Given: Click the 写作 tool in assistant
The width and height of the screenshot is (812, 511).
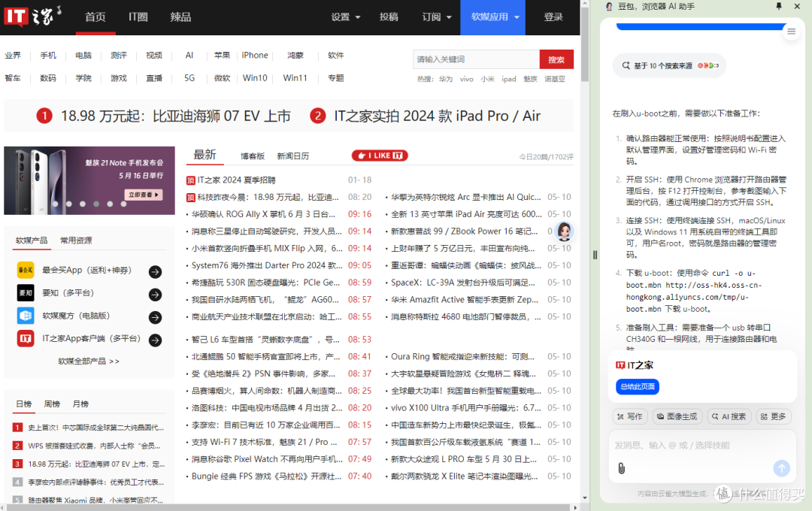Looking at the screenshot, I should (x=630, y=416).
